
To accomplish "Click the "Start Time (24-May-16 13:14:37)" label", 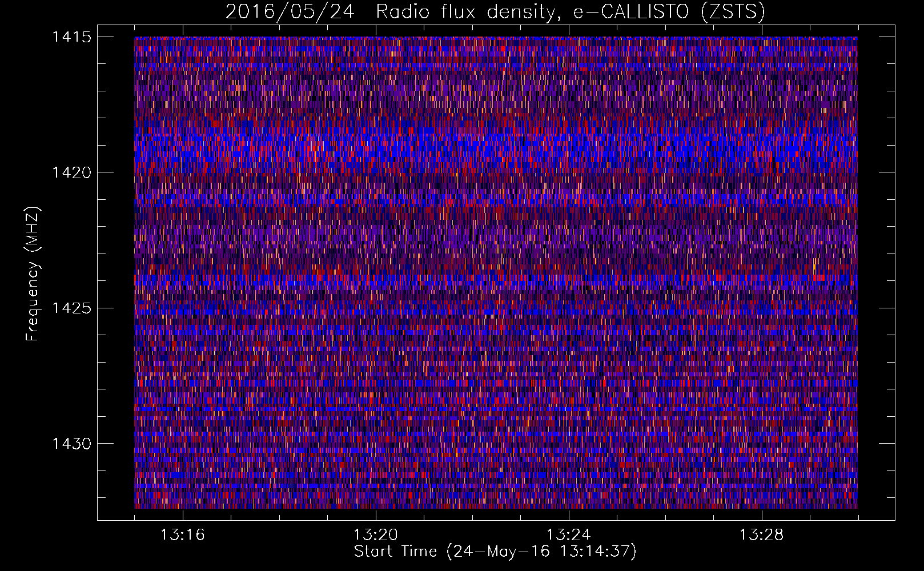I will coord(495,552).
